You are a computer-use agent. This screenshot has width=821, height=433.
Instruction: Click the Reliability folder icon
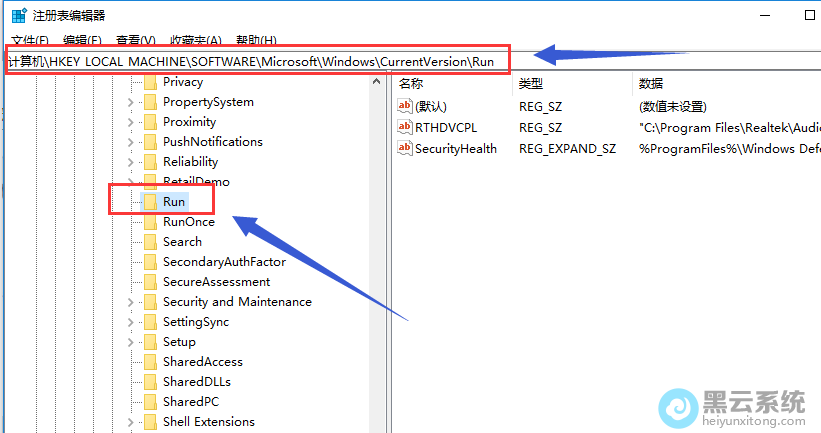click(150, 162)
